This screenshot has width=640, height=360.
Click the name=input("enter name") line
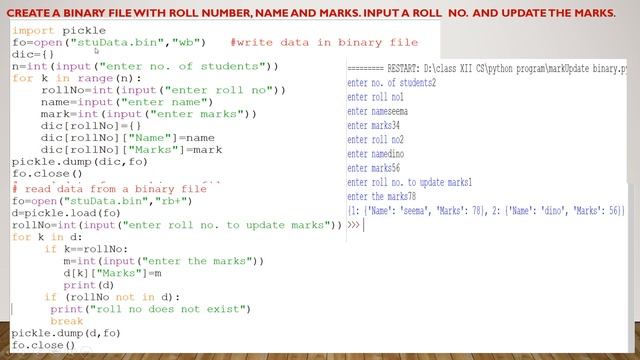[x=127, y=102]
